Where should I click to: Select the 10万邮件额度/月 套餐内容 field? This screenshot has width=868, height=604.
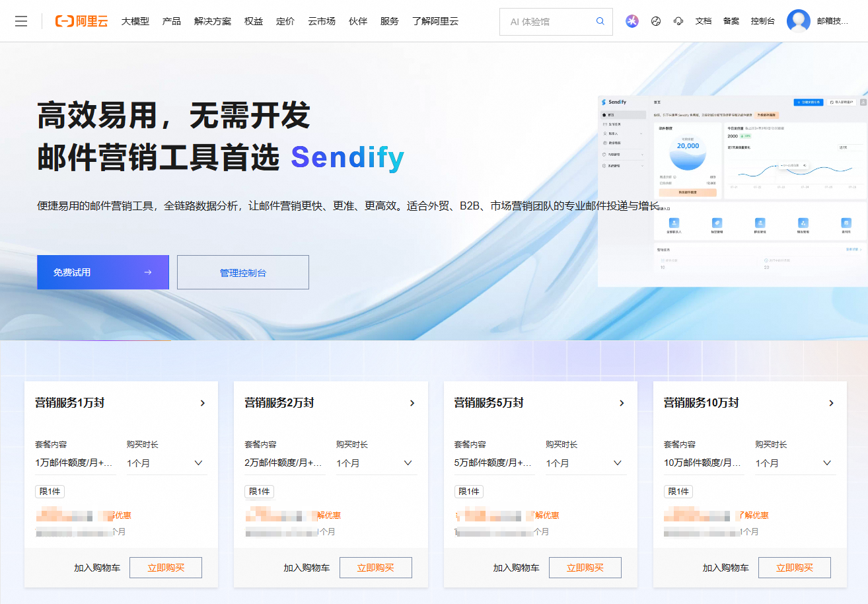[704, 463]
